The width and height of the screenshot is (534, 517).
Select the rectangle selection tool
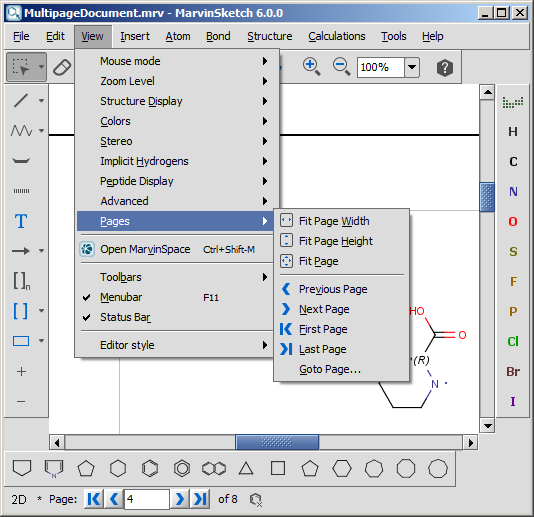click(21, 67)
